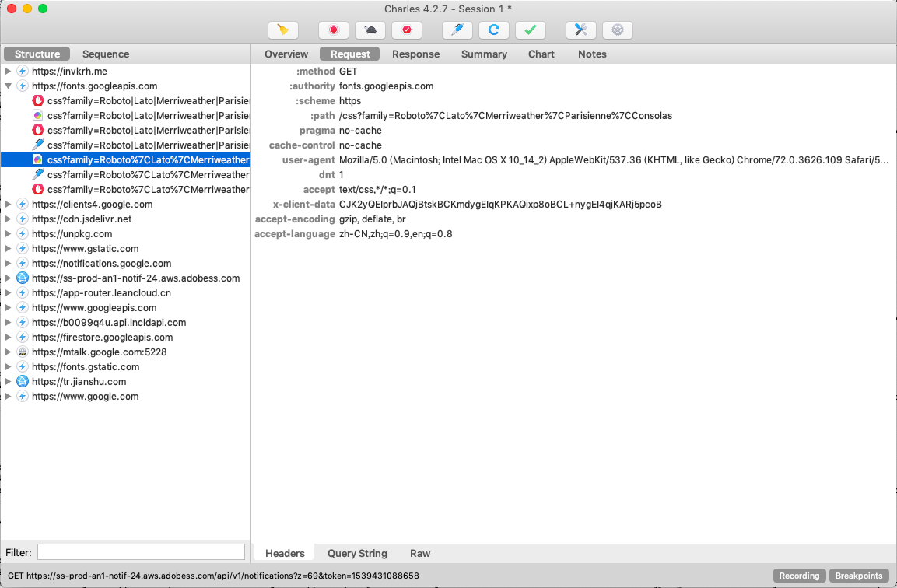Click the red blocked-request icon under fonts.googleapis.com
The image size is (897, 588).
pyautogui.click(x=37, y=100)
